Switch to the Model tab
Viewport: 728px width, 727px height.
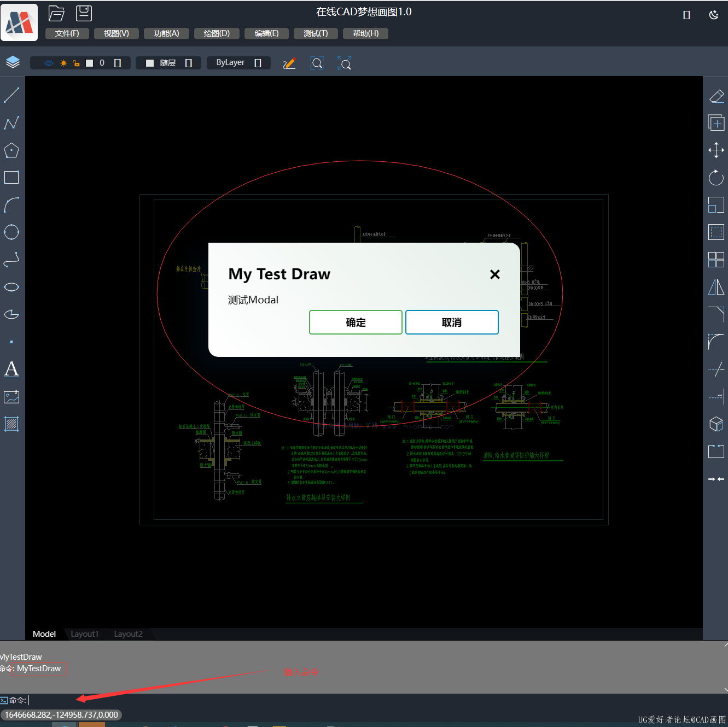pyautogui.click(x=44, y=634)
